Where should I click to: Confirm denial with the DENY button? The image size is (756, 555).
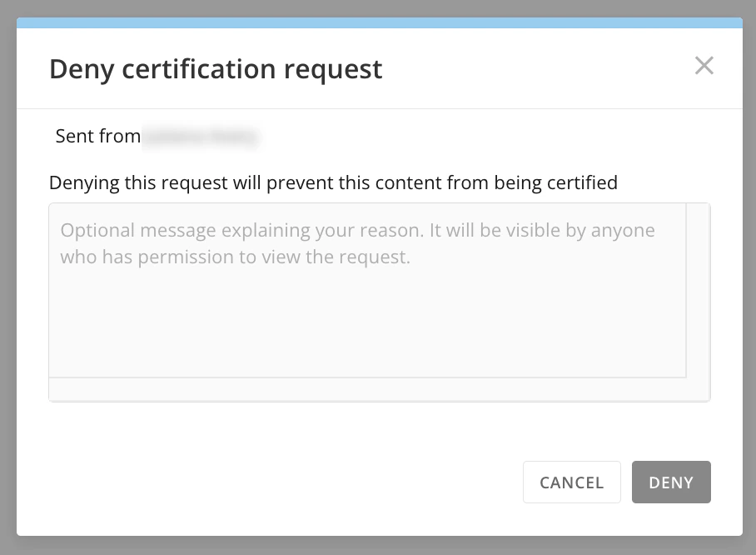click(x=671, y=482)
